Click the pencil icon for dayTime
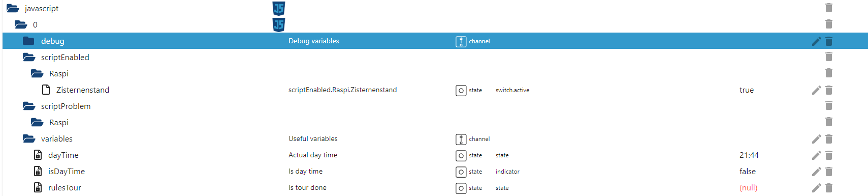This screenshot has width=868, height=196. point(816,155)
